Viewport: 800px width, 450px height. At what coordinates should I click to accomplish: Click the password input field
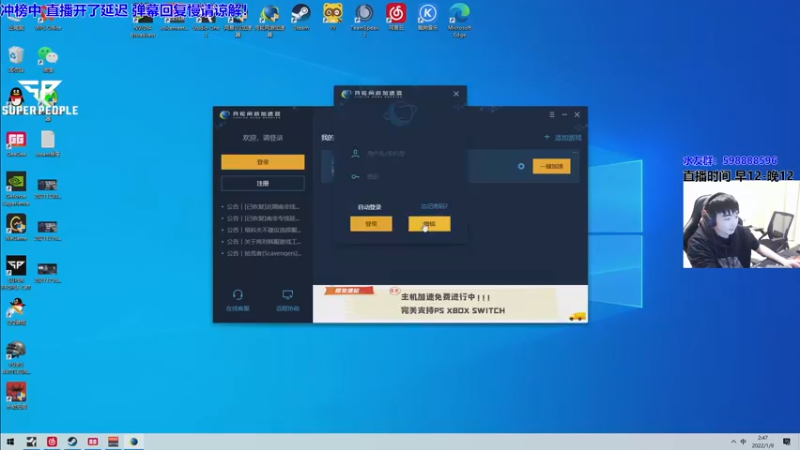tap(400, 177)
